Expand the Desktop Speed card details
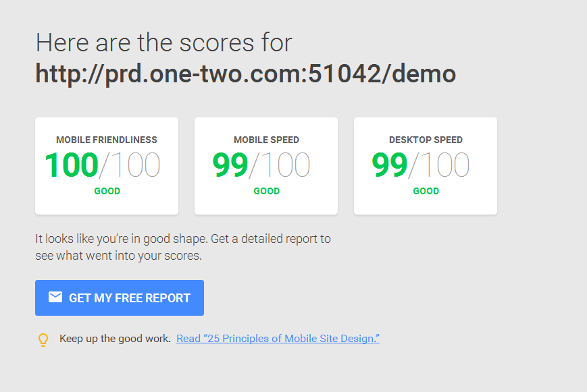Viewport: 587px width, 392px height. click(425, 165)
